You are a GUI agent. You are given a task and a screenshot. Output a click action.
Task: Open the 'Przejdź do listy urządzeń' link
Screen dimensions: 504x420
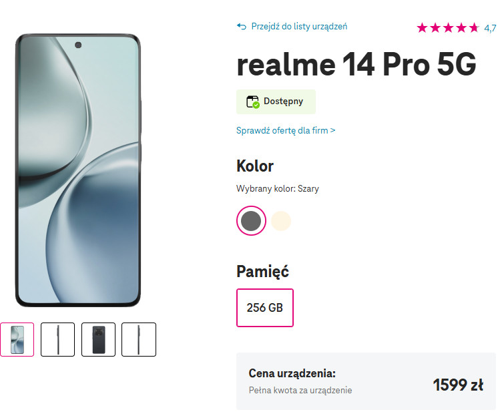(299, 27)
